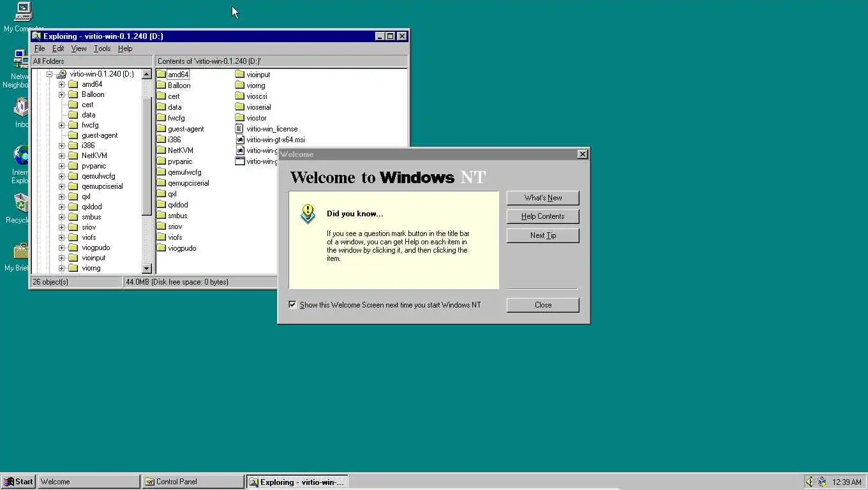
Task: Select the viofs folder icon in contents pane
Action: click(x=161, y=237)
